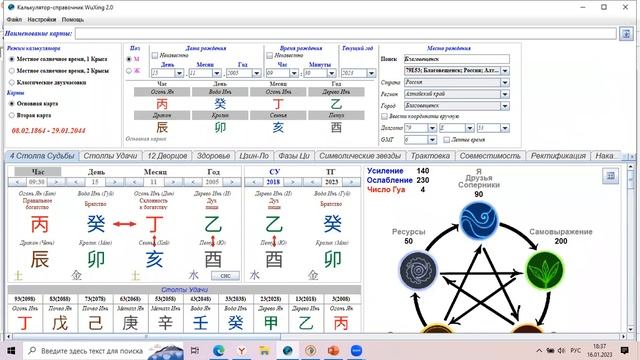Open the Файл menu

(14, 20)
